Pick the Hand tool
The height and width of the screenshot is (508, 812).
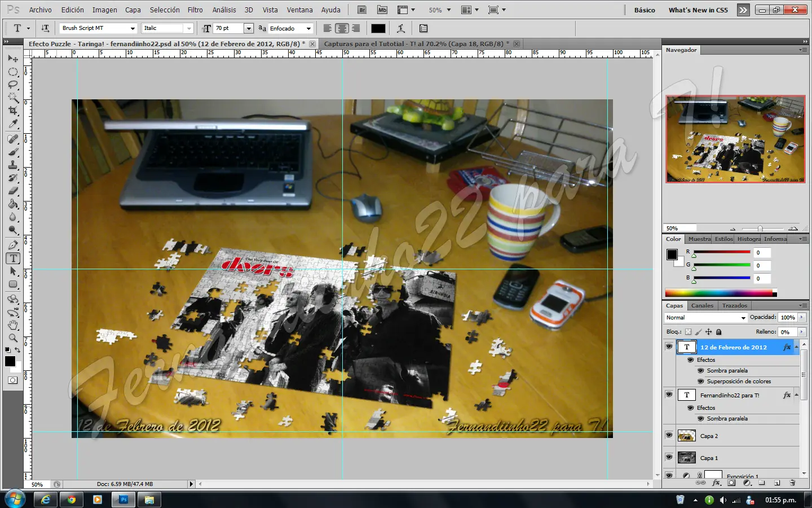pos(13,325)
